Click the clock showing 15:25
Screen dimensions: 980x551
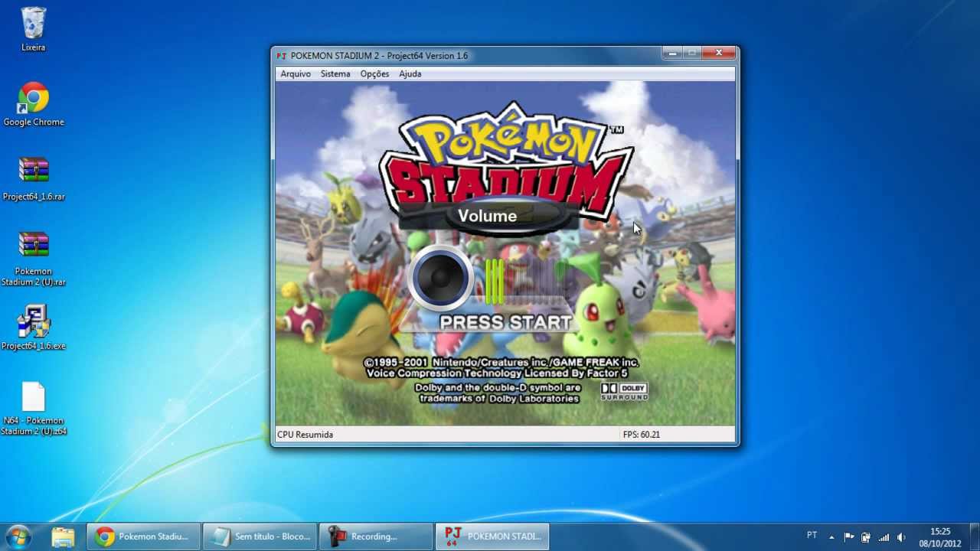[940, 537]
